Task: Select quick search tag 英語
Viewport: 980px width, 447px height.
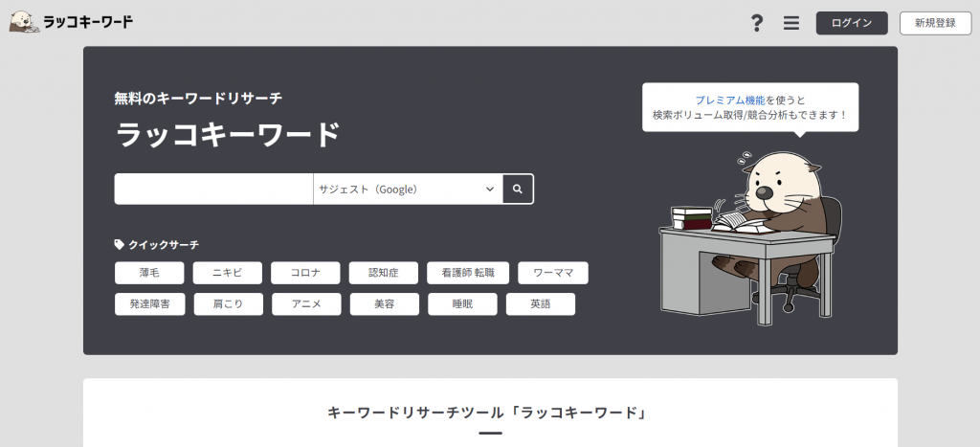Action: coord(541,304)
